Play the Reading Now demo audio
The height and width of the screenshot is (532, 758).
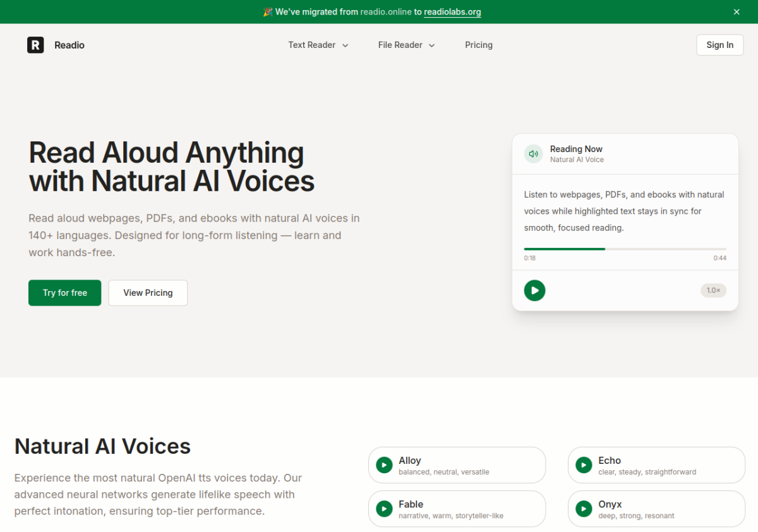click(535, 290)
